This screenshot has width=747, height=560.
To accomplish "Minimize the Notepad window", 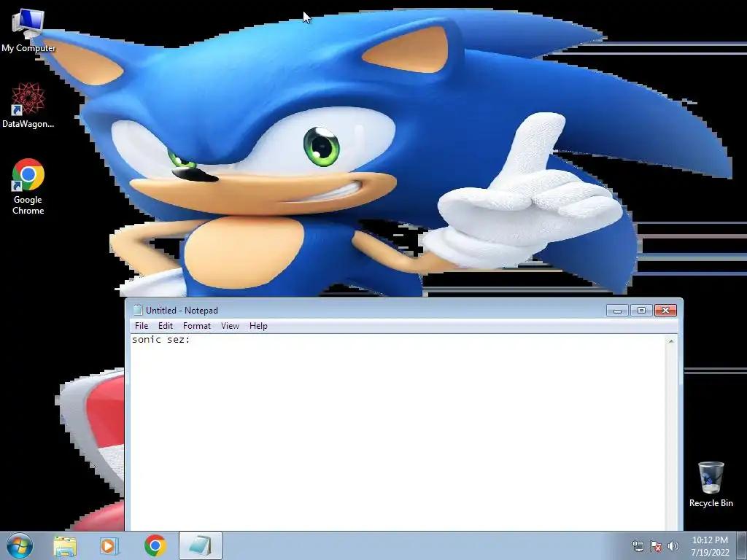I will coord(617,311).
